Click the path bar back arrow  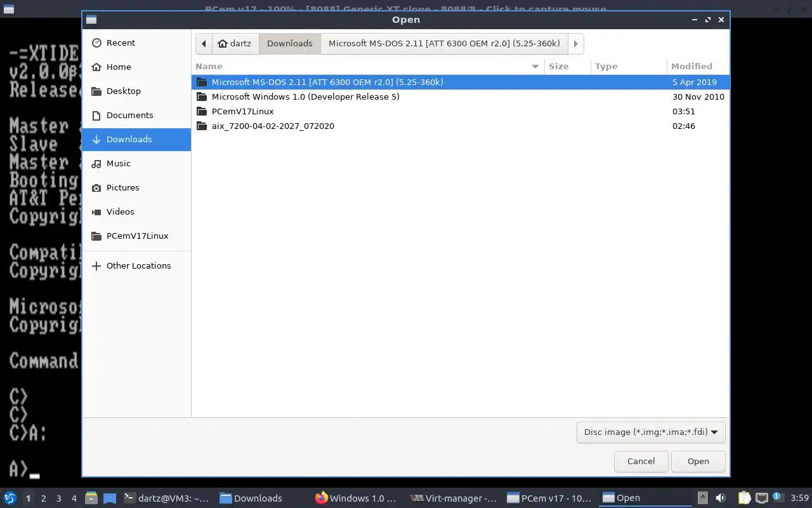[204, 43]
